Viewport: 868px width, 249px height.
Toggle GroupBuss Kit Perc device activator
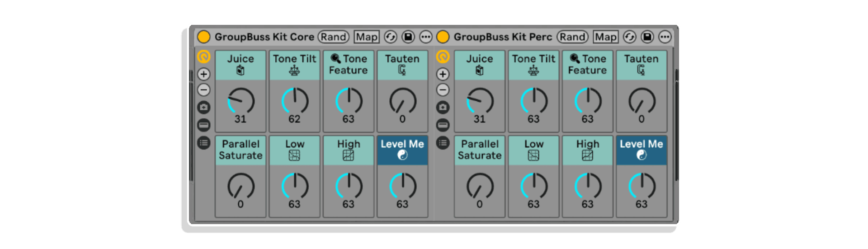click(443, 37)
